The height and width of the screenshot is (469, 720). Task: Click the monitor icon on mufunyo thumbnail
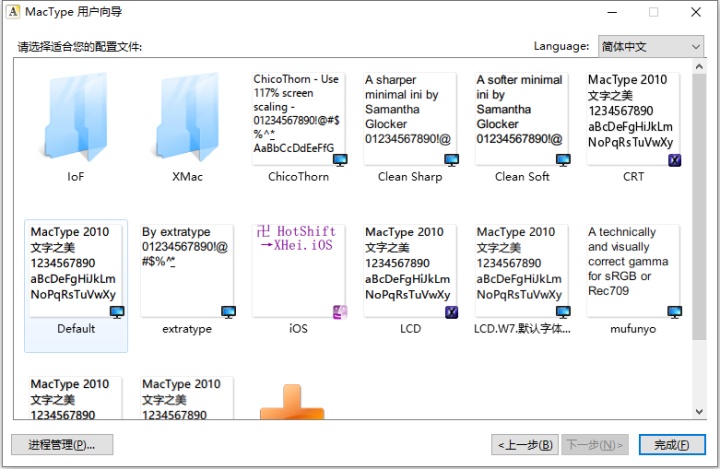coord(675,312)
